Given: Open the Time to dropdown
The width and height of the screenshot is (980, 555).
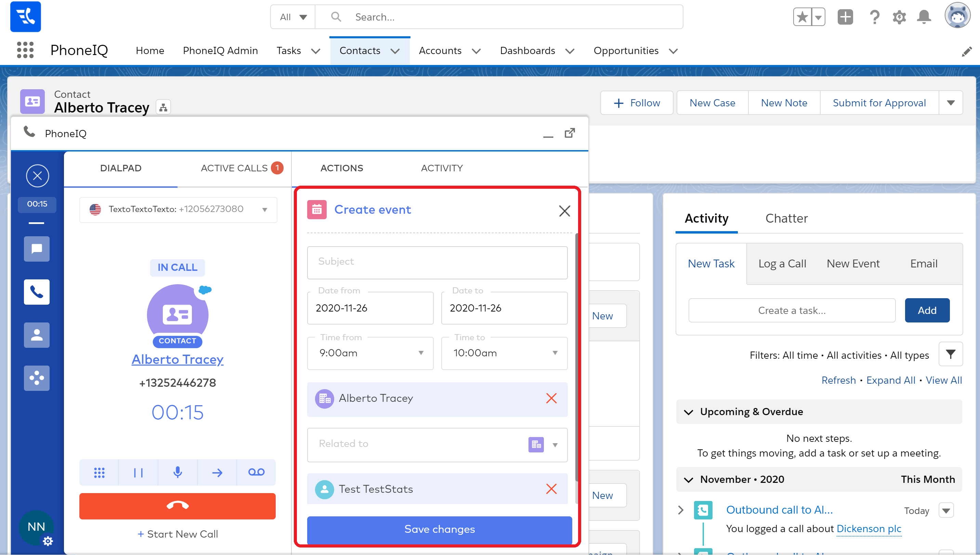Looking at the screenshot, I should click(x=555, y=353).
